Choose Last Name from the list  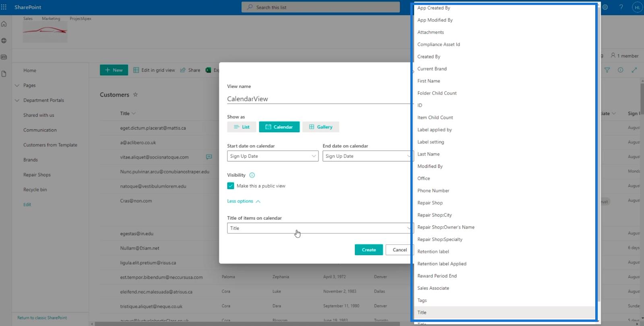(505, 154)
